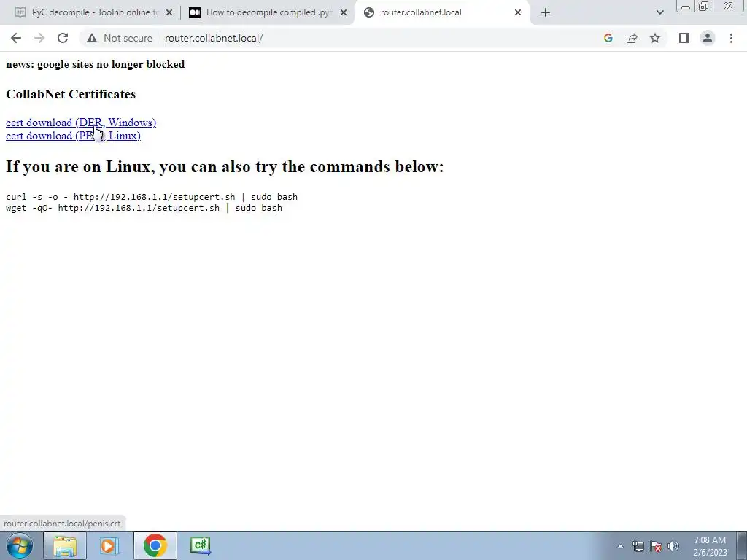The width and height of the screenshot is (747, 560).
Task: Close the router.collabnet.local tab
Action: pos(518,12)
